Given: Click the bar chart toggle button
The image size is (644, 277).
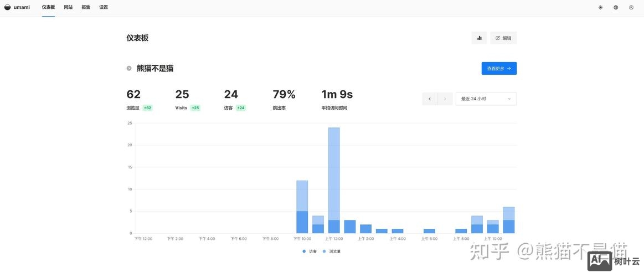Looking at the screenshot, I should (479, 38).
